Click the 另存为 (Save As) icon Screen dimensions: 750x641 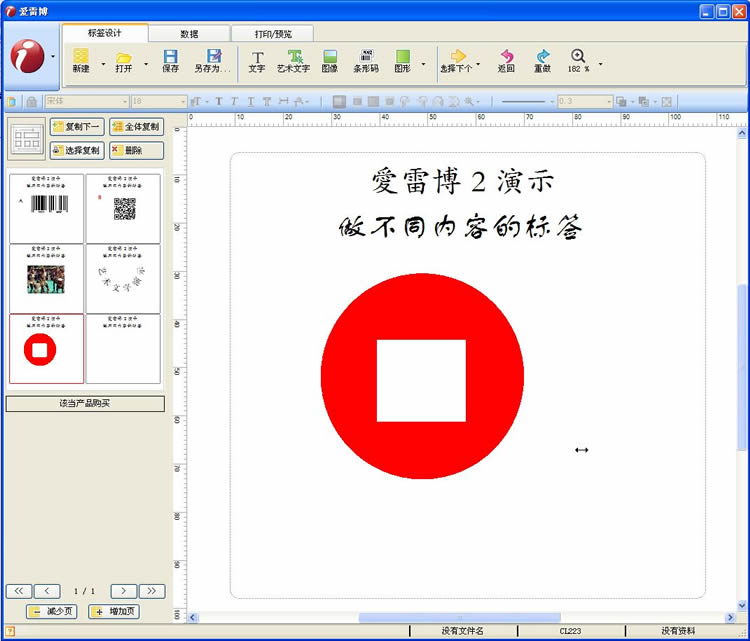pos(212,61)
